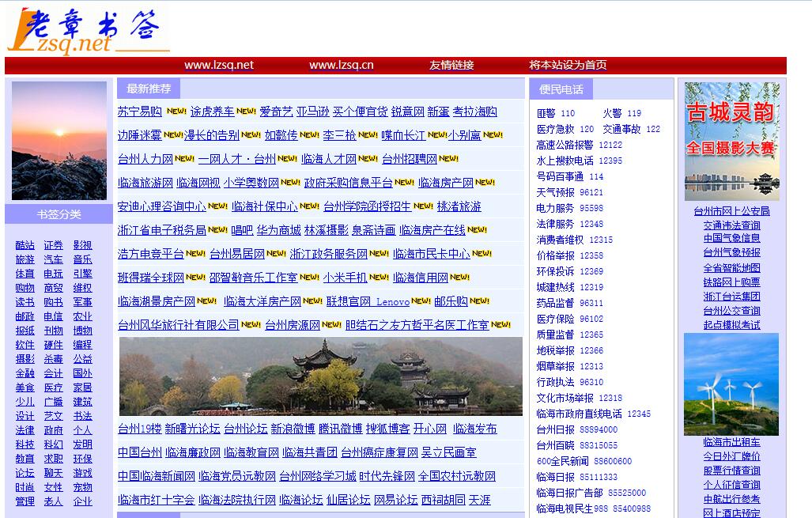The width and height of the screenshot is (812, 518).
Task: Open 浙江省电子税务局 link
Action: 161,230
